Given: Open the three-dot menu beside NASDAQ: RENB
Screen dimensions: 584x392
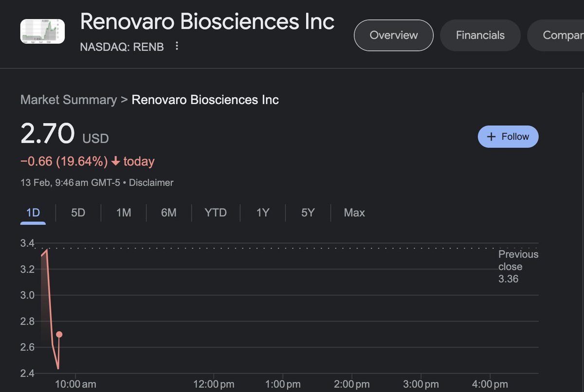Looking at the screenshot, I should tap(177, 46).
